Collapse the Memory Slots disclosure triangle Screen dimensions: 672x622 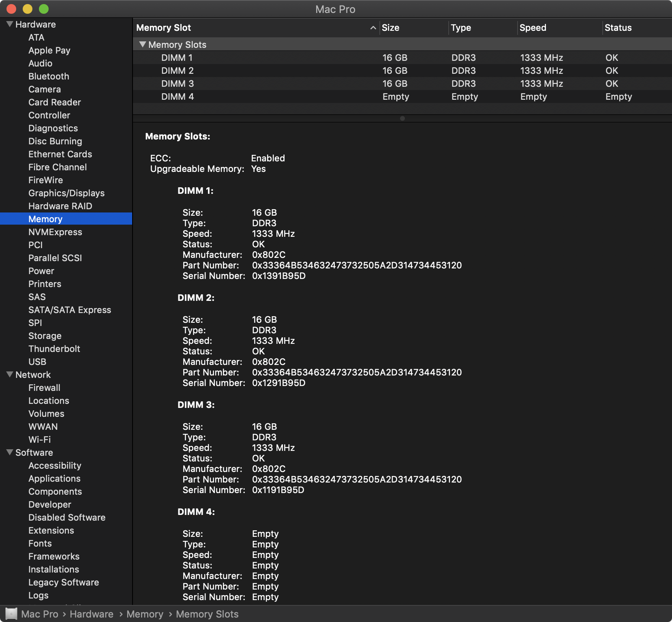click(142, 44)
